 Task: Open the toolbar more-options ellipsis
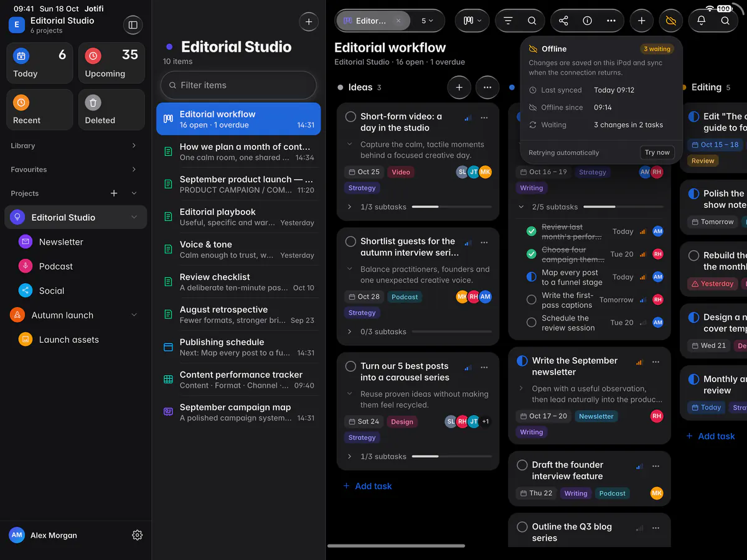pos(611,21)
